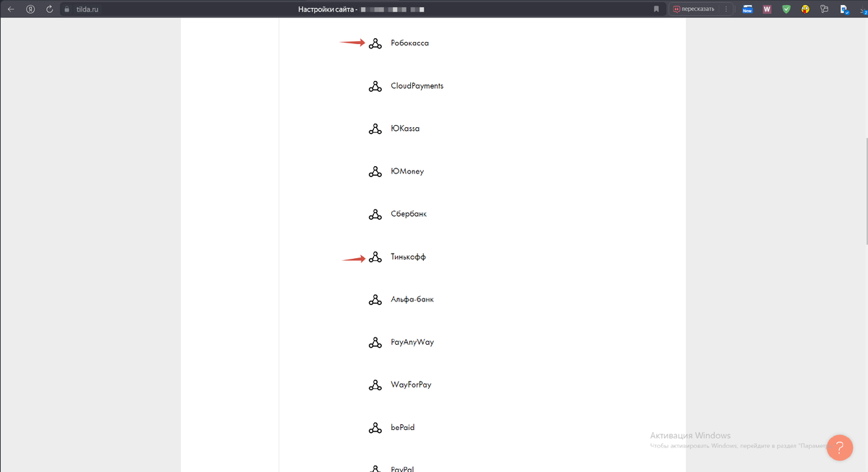Click the Yandex browser logo button
The height and width of the screenshot is (472, 868).
[30, 9]
